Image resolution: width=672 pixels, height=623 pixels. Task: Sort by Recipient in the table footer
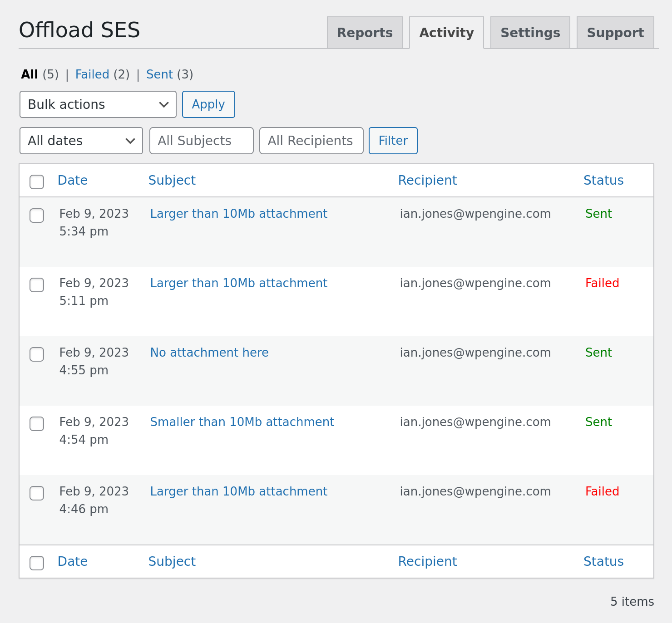pyautogui.click(x=427, y=561)
